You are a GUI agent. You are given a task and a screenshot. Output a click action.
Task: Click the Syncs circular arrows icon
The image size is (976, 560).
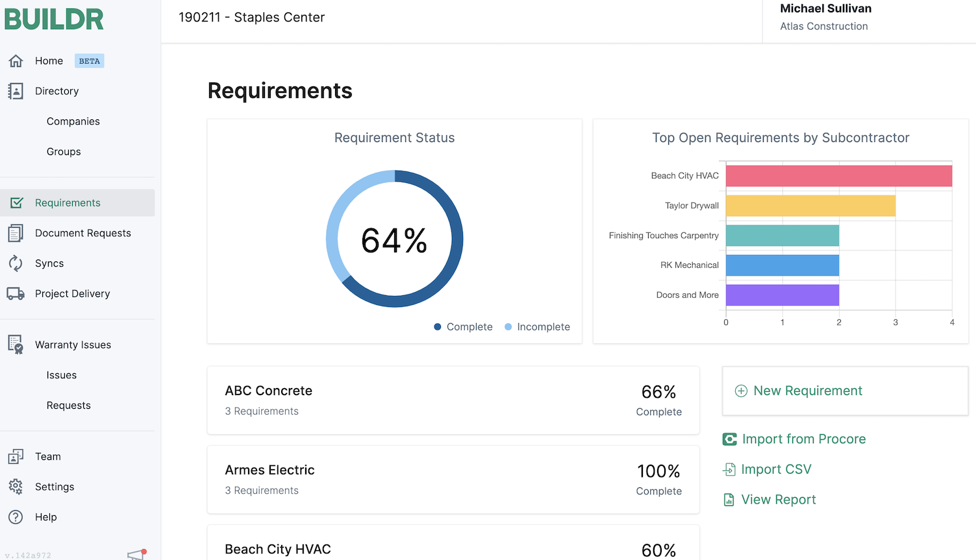16,263
